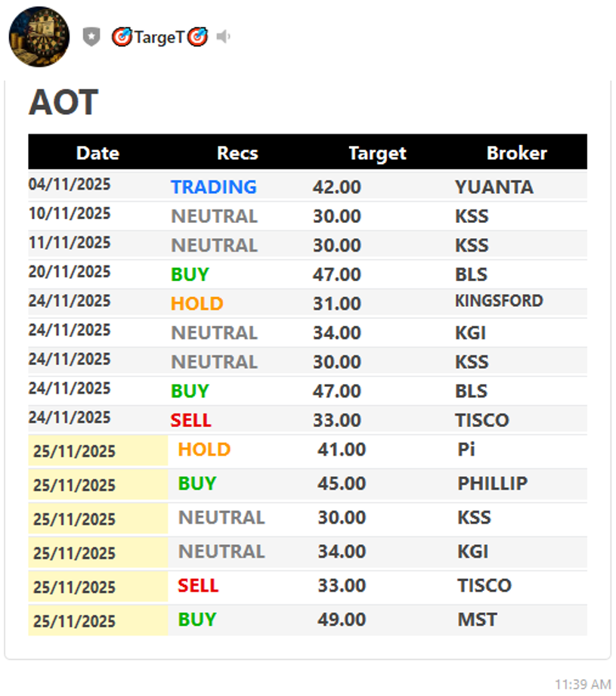Click the 42.00 target value

337,187
